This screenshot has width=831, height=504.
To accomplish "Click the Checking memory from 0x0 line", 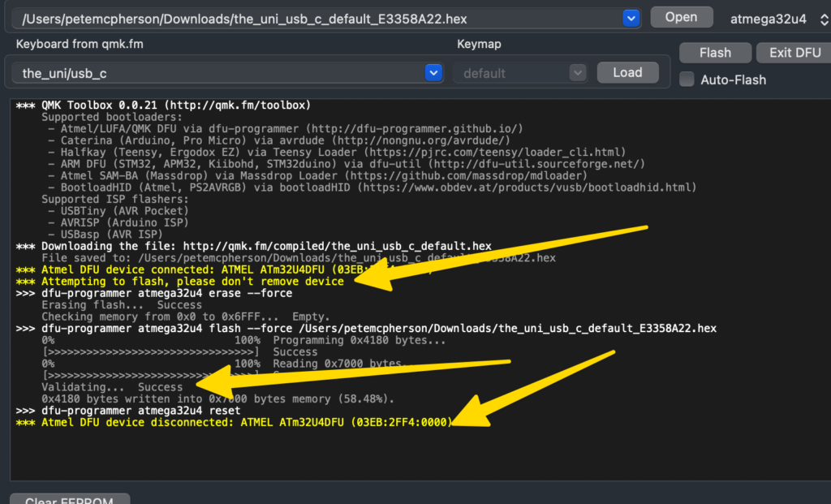I will 186,317.
